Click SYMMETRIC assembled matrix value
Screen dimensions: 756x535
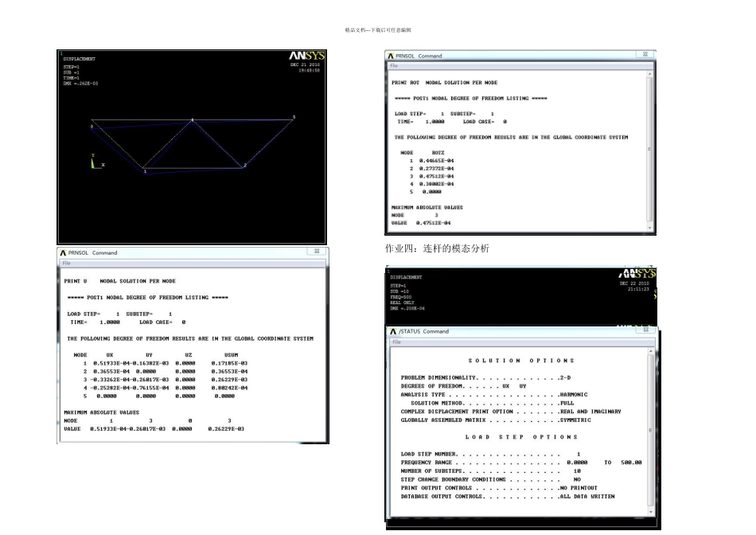click(575, 420)
